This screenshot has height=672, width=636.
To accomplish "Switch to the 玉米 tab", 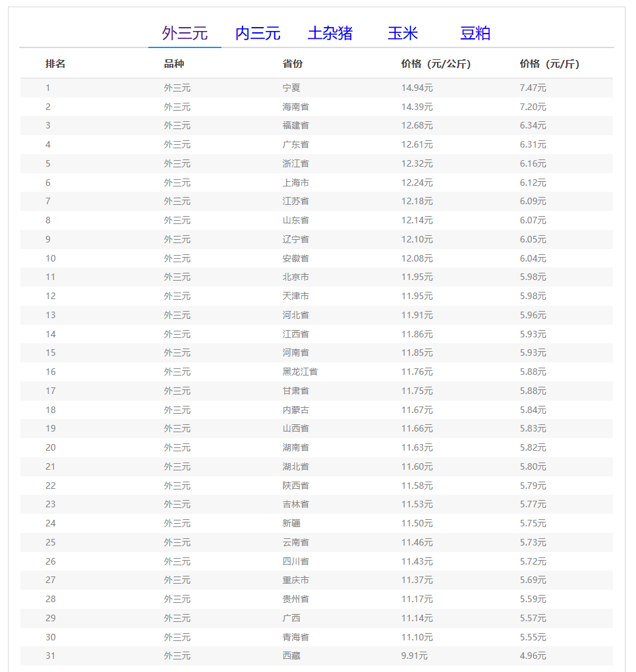I will (x=403, y=34).
